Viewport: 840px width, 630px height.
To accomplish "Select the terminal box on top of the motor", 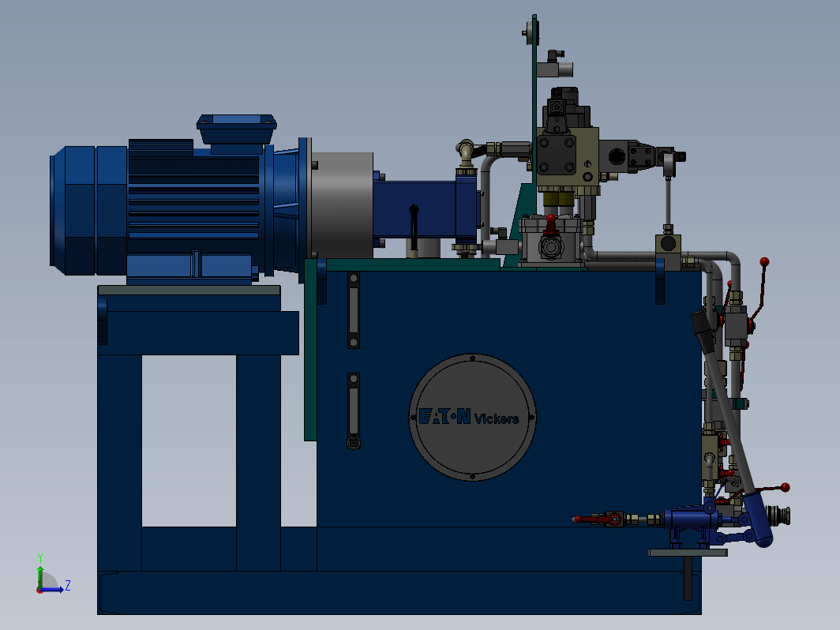I will 236,129.
